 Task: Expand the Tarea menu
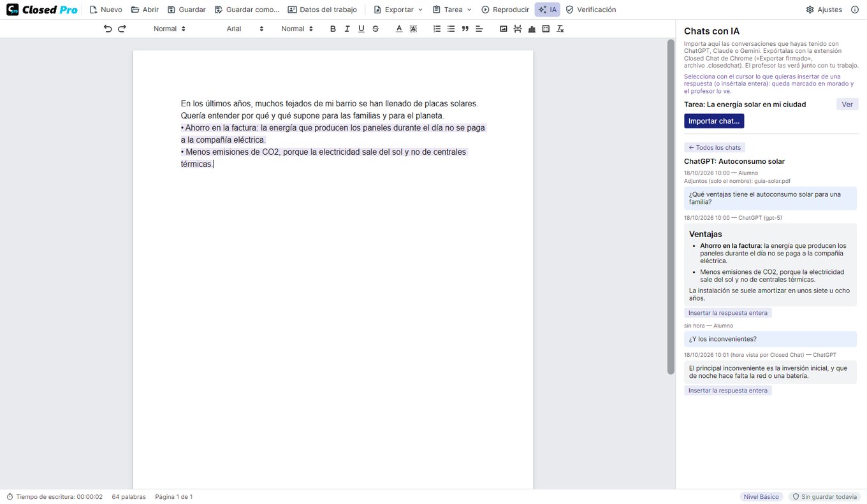click(x=452, y=10)
